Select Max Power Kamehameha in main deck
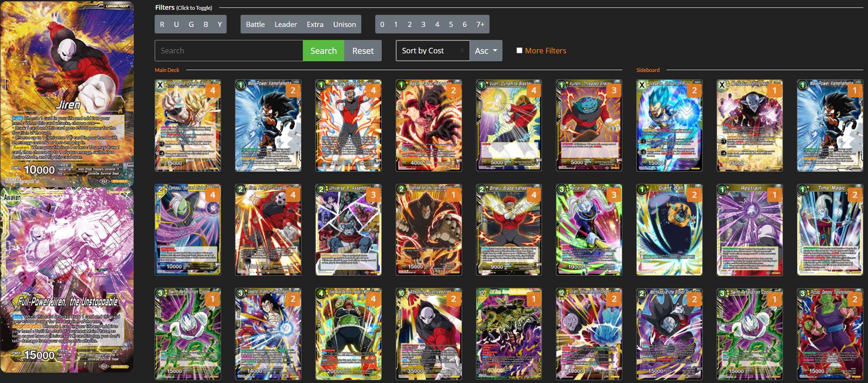This screenshot has width=868, height=383. [268, 125]
